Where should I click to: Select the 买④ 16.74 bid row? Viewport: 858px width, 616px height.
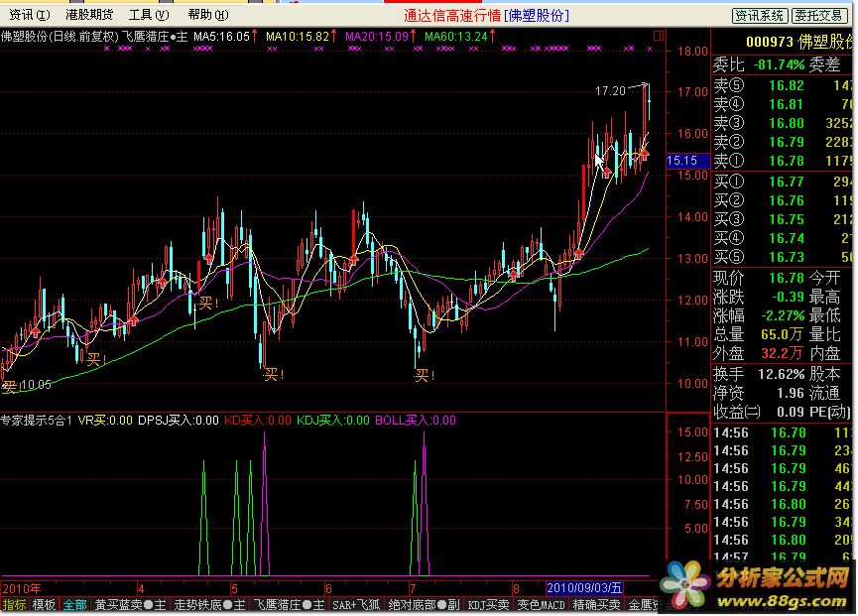pos(785,238)
